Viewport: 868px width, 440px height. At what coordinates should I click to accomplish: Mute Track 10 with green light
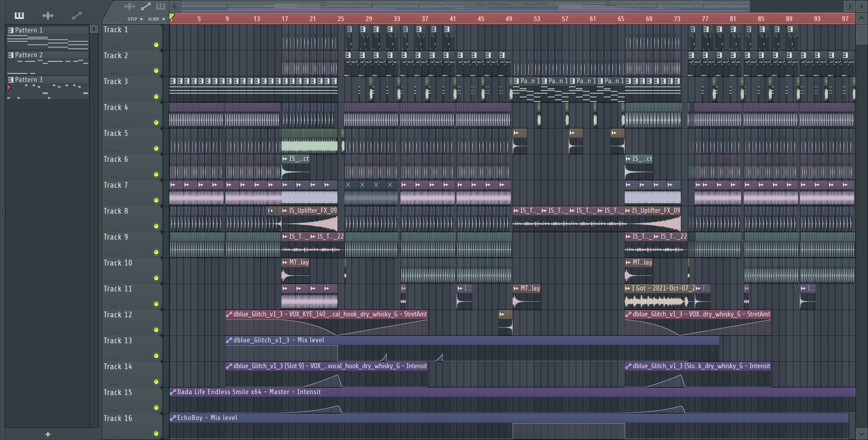(x=156, y=278)
